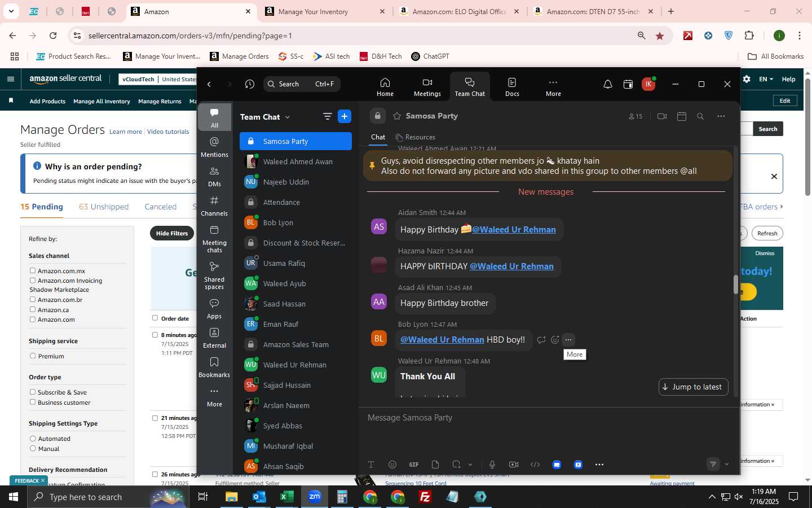Select Manual shipping settings type
Viewport: 812px width, 508px height.
pyautogui.click(x=33, y=448)
